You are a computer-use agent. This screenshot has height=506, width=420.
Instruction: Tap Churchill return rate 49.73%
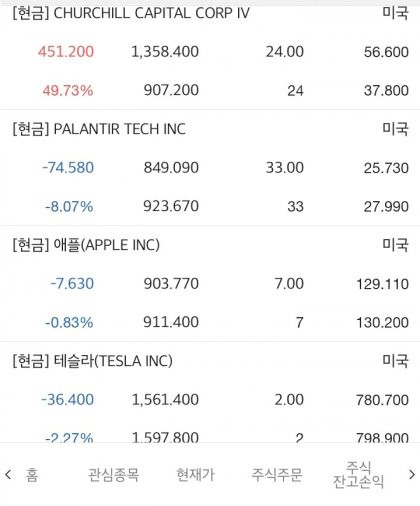[68, 90]
